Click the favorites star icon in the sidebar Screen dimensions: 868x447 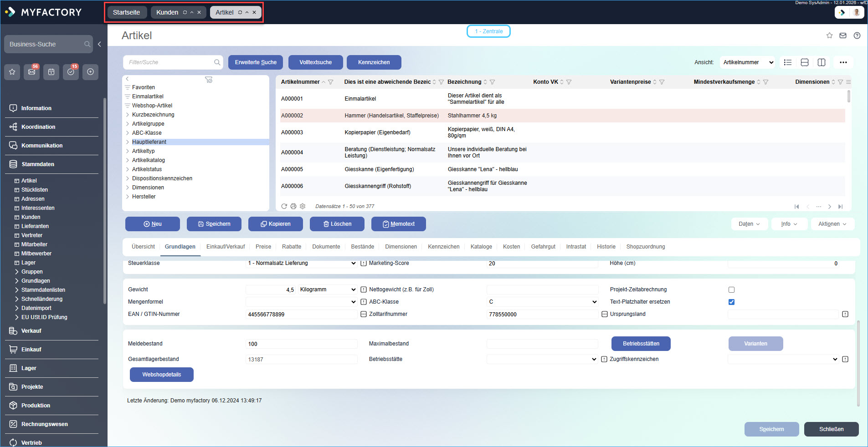pyautogui.click(x=12, y=72)
